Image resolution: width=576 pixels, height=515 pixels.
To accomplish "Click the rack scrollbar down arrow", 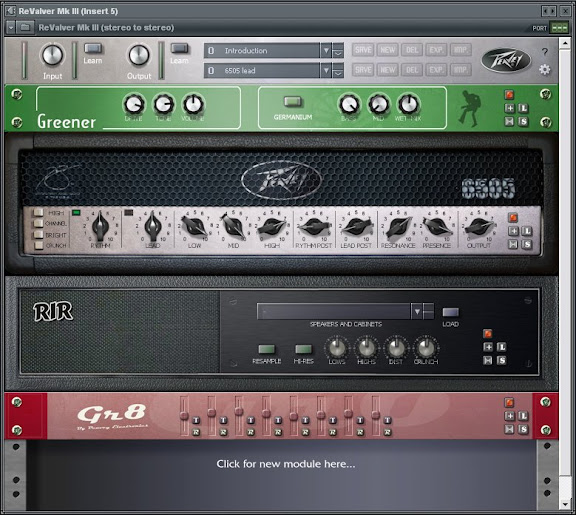I will pyautogui.click(x=565, y=505).
